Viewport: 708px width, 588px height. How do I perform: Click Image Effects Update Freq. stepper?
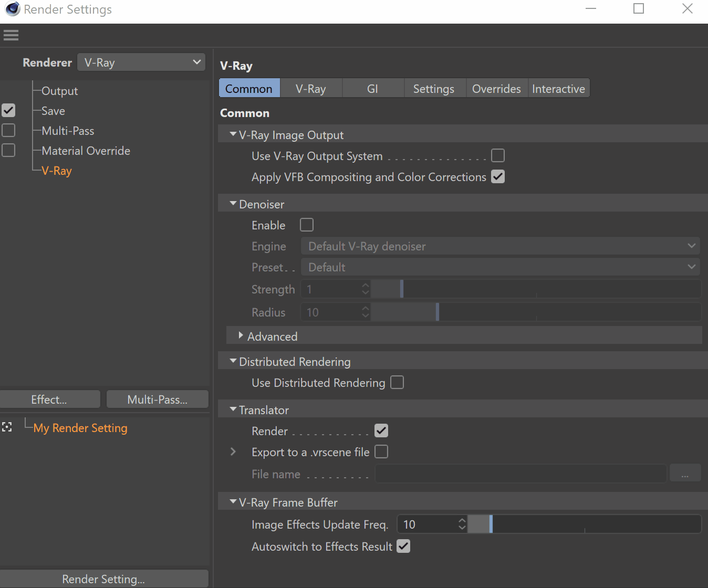[462, 524]
